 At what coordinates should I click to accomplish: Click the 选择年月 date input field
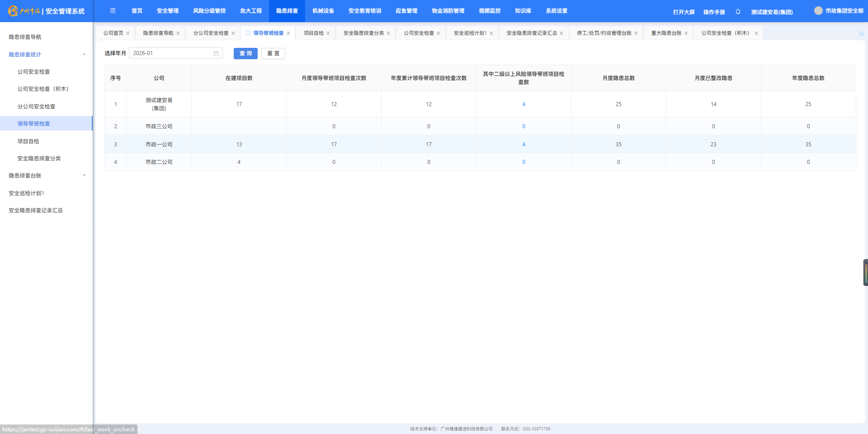point(172,53)
